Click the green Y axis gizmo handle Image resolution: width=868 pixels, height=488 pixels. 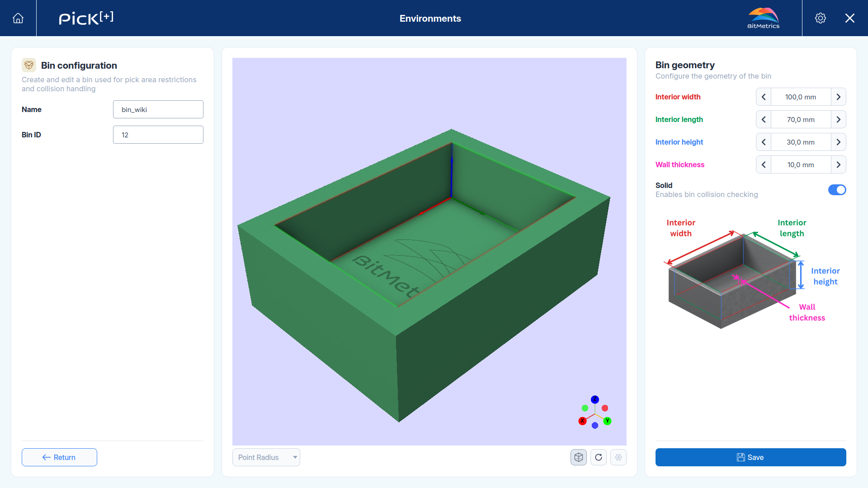608,421
